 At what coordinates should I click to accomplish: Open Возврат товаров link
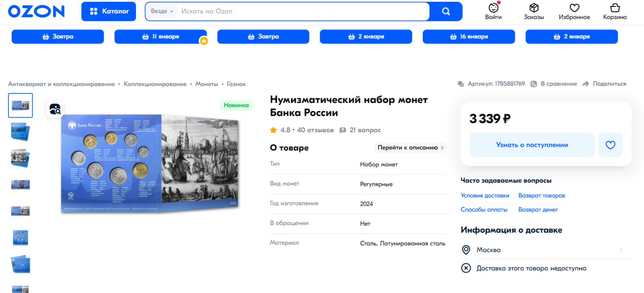coord(541,196)
